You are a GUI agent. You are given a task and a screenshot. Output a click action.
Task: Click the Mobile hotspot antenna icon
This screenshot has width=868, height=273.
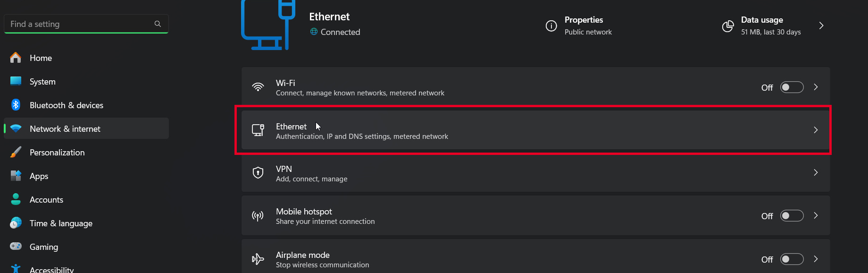click(x=258, y=216)
